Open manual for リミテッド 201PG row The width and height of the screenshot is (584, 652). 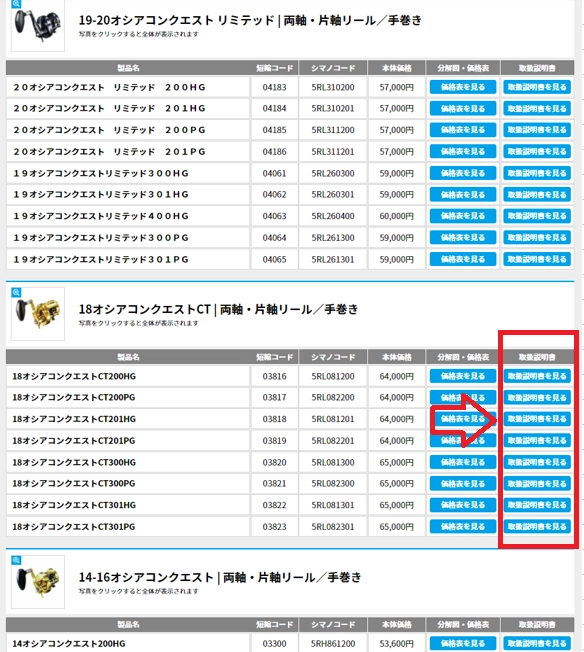click(x=537, y=152)
